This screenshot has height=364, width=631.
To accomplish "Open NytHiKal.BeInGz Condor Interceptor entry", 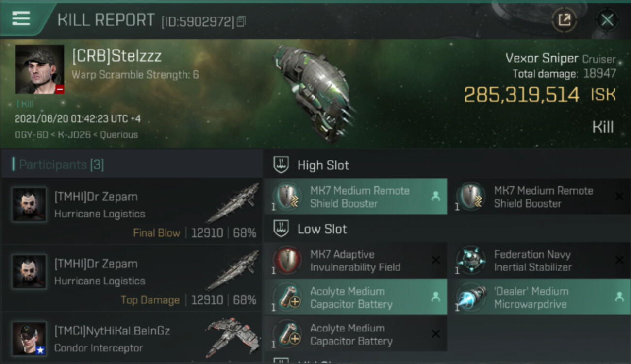I will coord(132,338).
